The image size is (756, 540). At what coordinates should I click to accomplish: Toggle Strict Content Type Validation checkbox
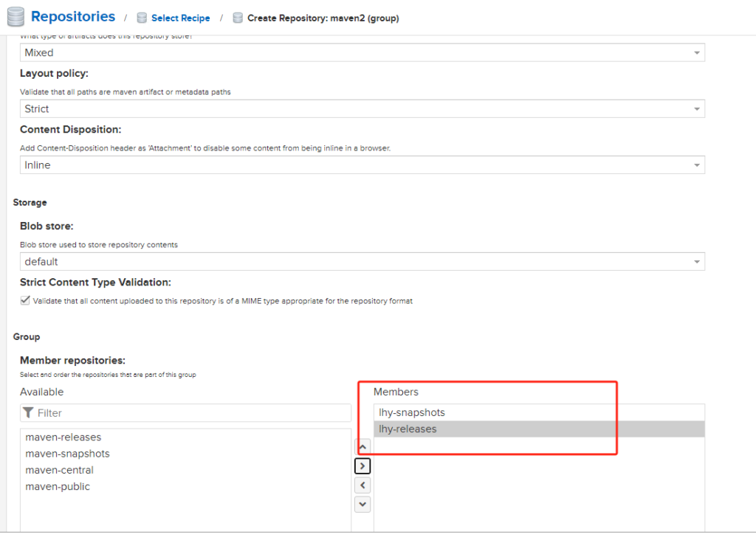point(26,301)
